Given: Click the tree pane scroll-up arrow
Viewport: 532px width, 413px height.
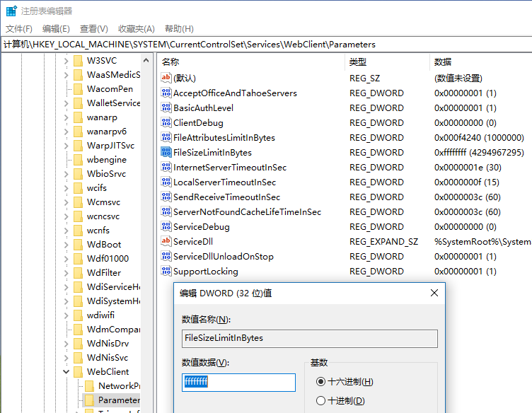Looking at the screenshot, I should pyautogui.click(x=146, y=61).
